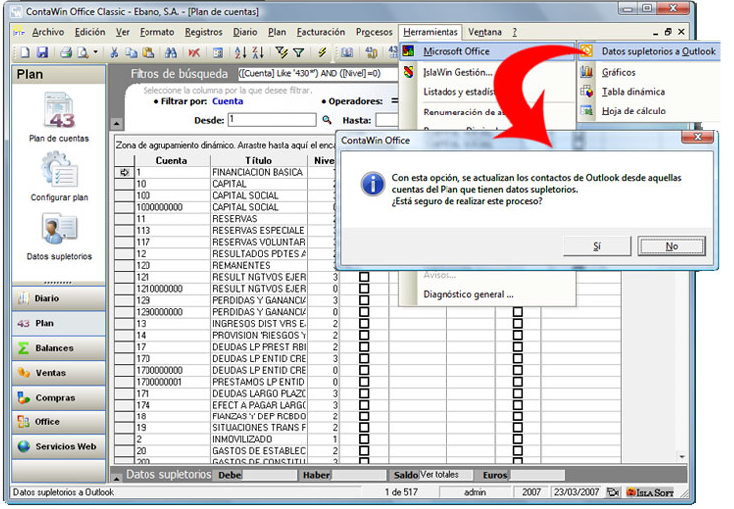
Task: Click the standalone yellow lightning icon
Action: coord(322,52)
